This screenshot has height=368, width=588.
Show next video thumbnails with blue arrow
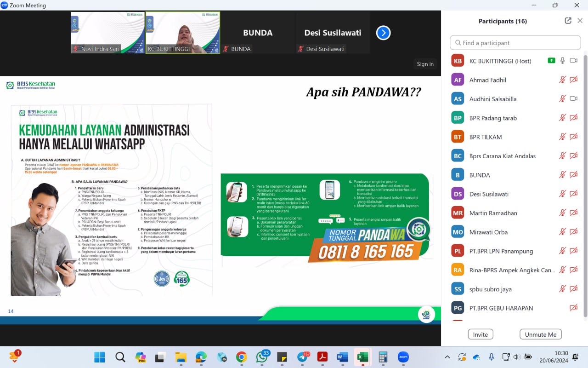pos(383,33)
